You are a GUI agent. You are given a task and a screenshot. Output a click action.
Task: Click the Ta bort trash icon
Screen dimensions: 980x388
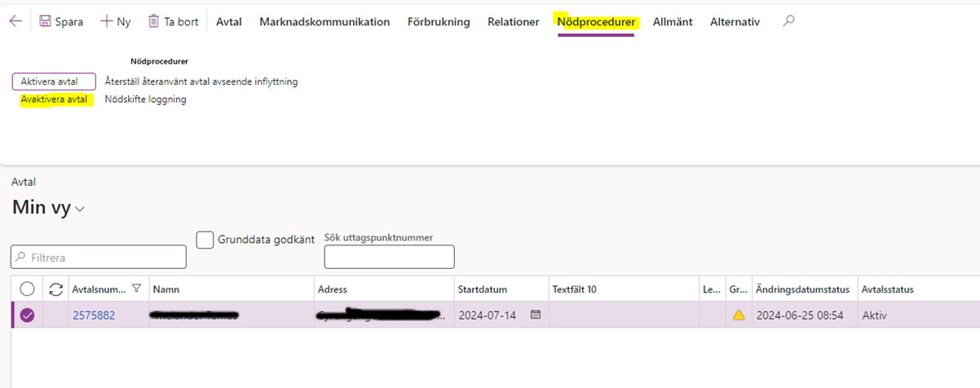pos(153,22)
